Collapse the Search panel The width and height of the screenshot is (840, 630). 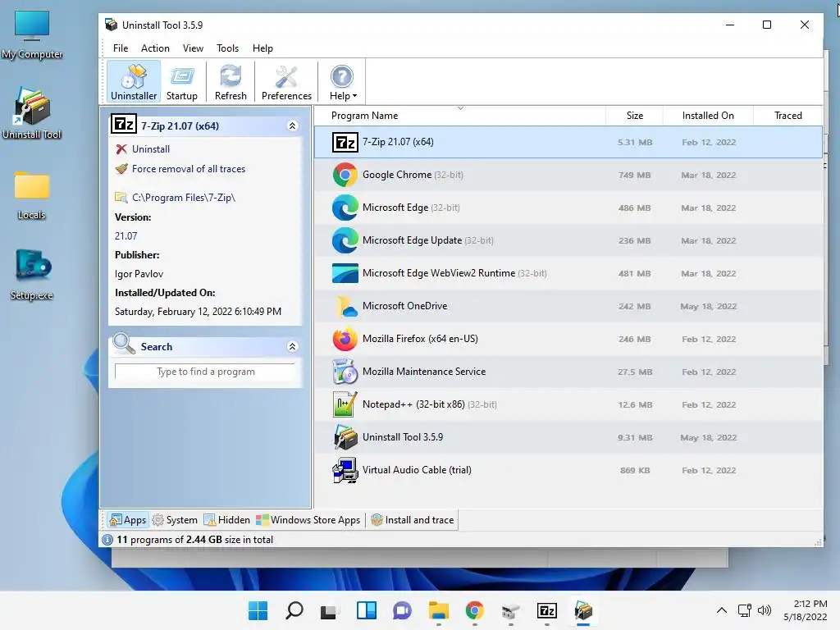(293, 347)
